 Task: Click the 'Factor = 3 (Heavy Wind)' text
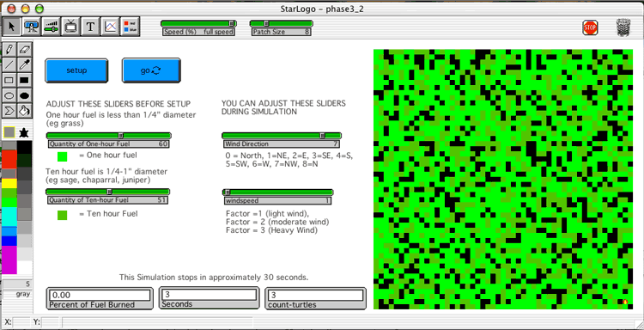pyautogui.click(x=271, y=230)
